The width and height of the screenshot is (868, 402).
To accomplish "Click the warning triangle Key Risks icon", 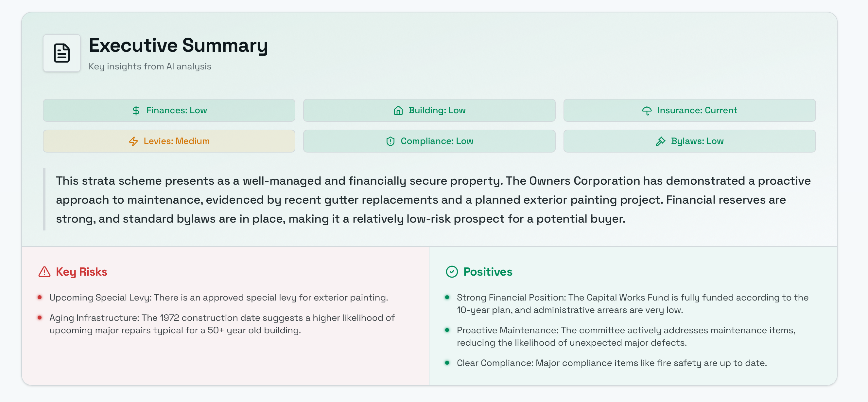I will (44, 272).
